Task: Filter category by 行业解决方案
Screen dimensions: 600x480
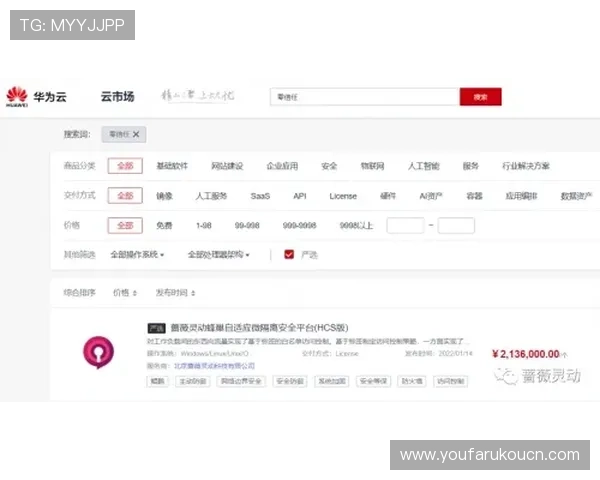Action: click(x=526, y=166)
